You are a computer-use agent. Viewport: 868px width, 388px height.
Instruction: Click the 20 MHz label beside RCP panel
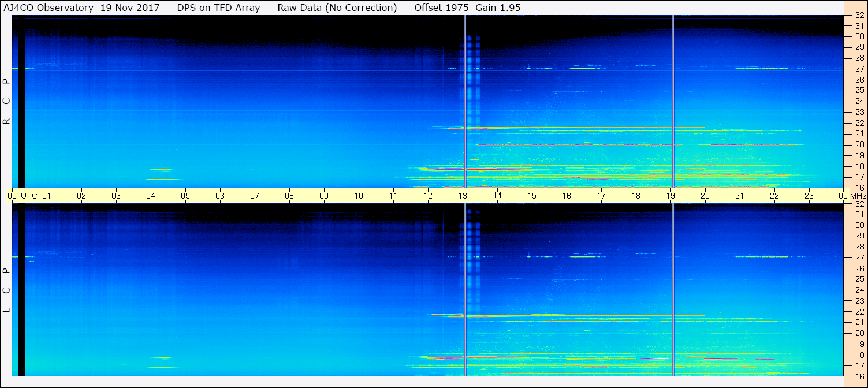point(859,144)
